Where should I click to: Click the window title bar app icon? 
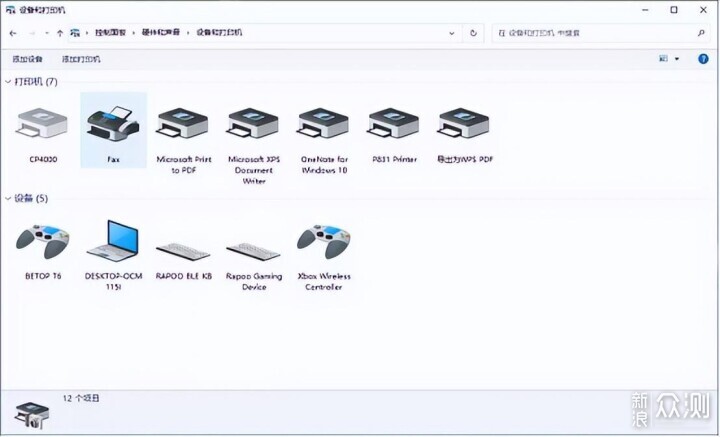[11, 10]
